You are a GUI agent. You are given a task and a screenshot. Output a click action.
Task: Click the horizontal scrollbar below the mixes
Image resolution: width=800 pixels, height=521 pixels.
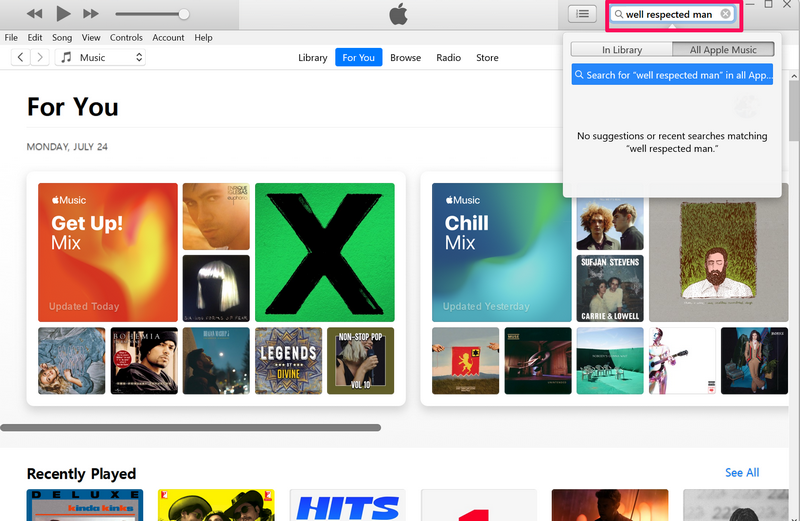point(190,427)
